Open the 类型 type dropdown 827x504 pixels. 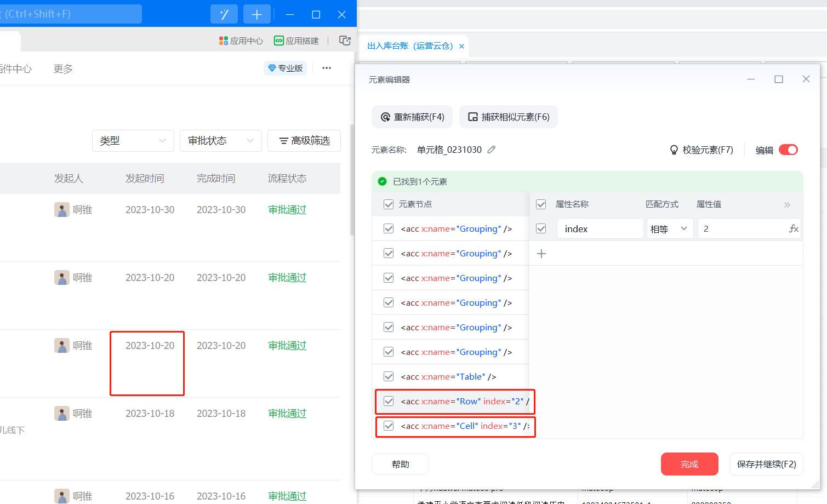pyautogui.click(x=133, y=141)
